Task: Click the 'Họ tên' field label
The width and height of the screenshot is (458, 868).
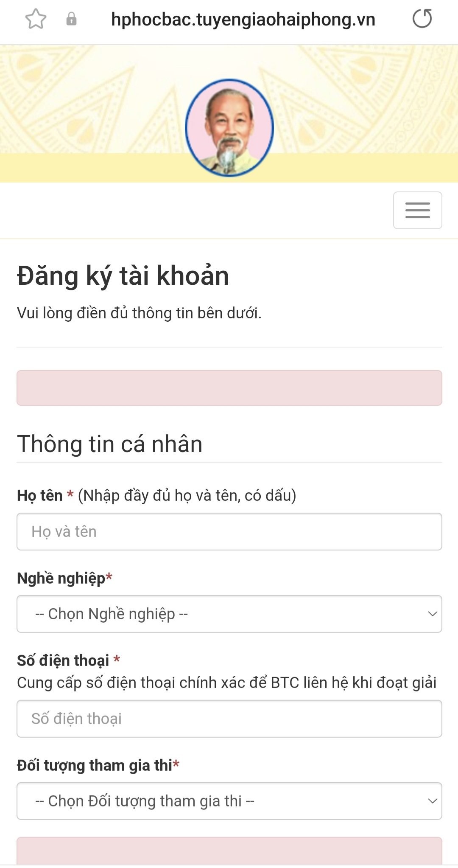Action: click(x=40, y=495)
